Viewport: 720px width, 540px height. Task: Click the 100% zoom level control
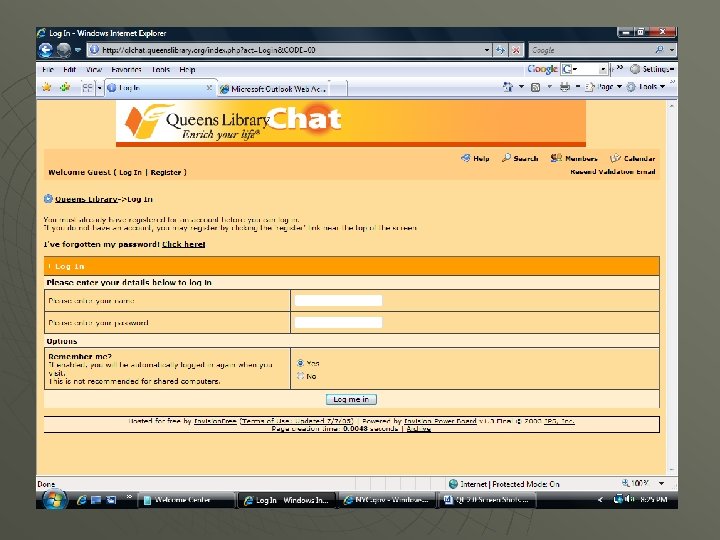coord(635,484)
